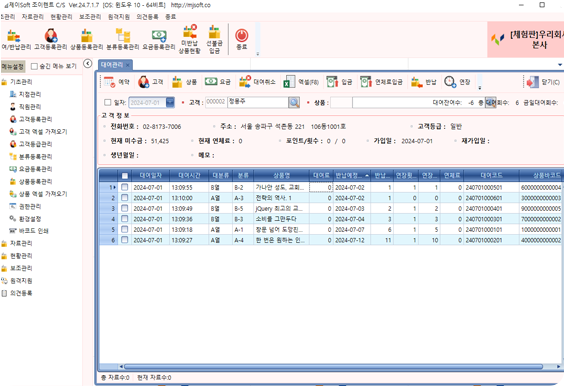Click the 연장 clock icon button
Viewport: 565px width, 387px height.
(x=457, y=82)
